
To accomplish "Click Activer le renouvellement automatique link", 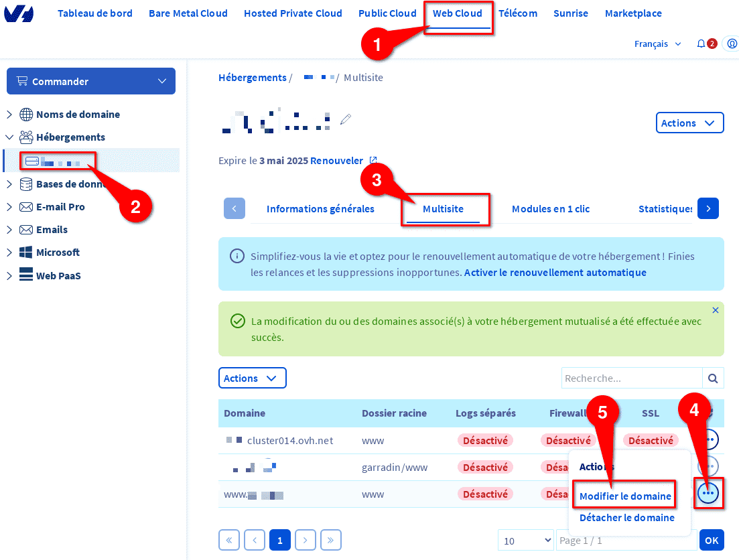I will 555,273.
